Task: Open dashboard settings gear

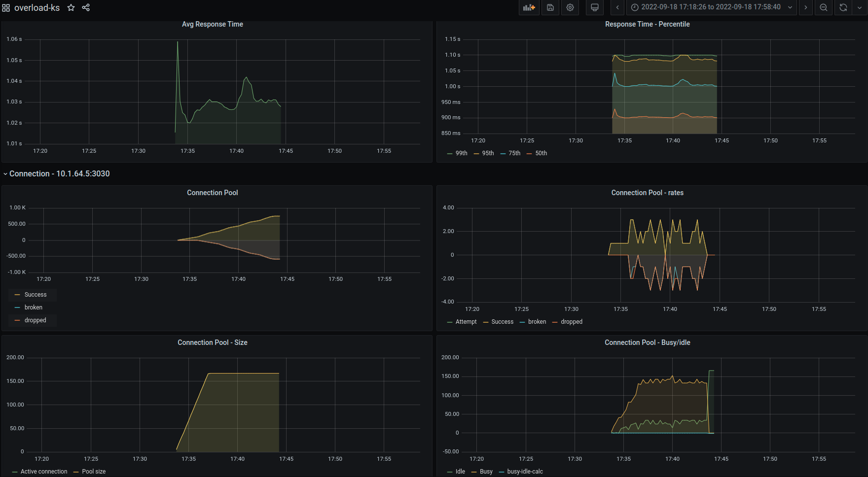Action: (570, 7)
